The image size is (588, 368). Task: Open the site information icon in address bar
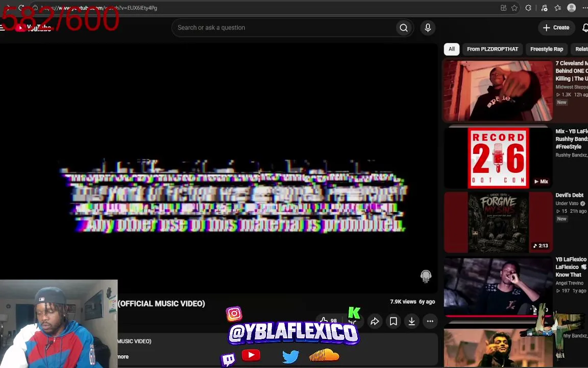35,8
